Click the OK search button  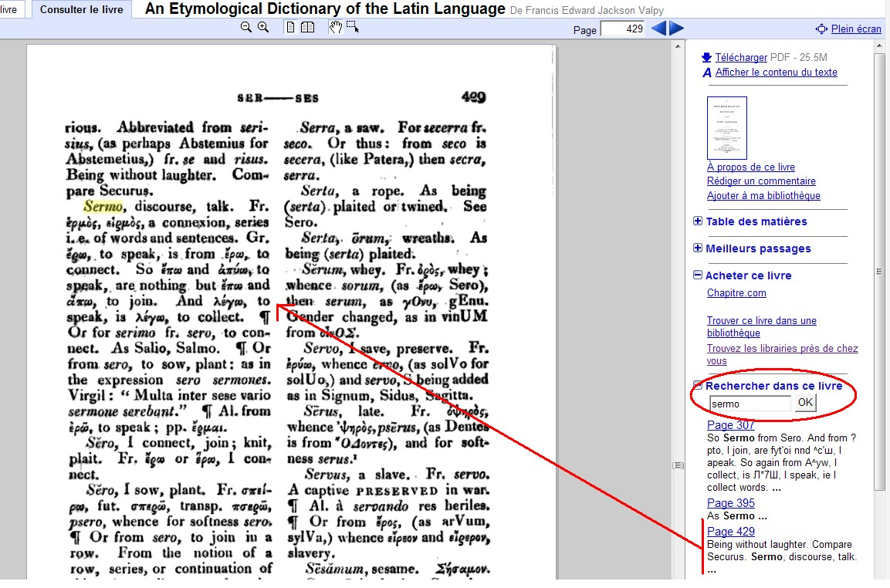point(805,403)
